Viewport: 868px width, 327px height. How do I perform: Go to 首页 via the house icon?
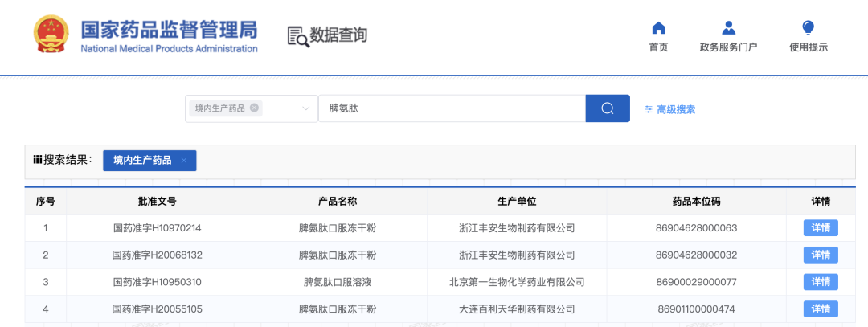coord(658,27)
